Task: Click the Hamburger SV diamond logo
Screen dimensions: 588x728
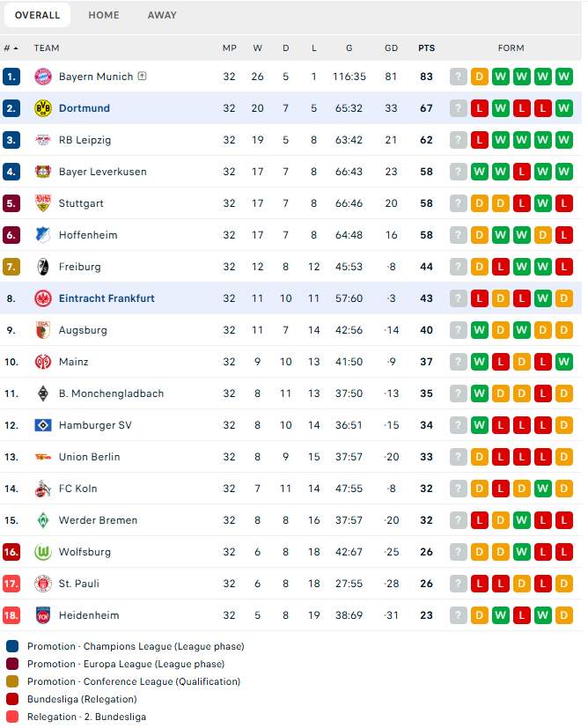Action: (x=43, y=425)
